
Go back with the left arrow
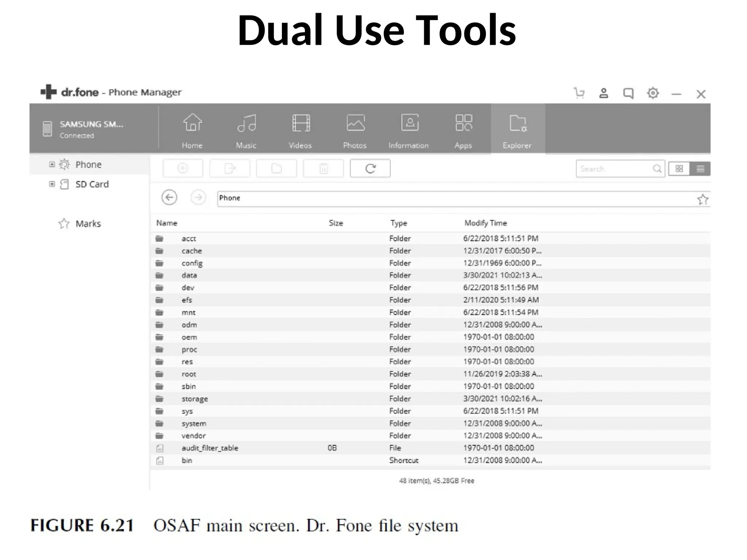(169, 198)
